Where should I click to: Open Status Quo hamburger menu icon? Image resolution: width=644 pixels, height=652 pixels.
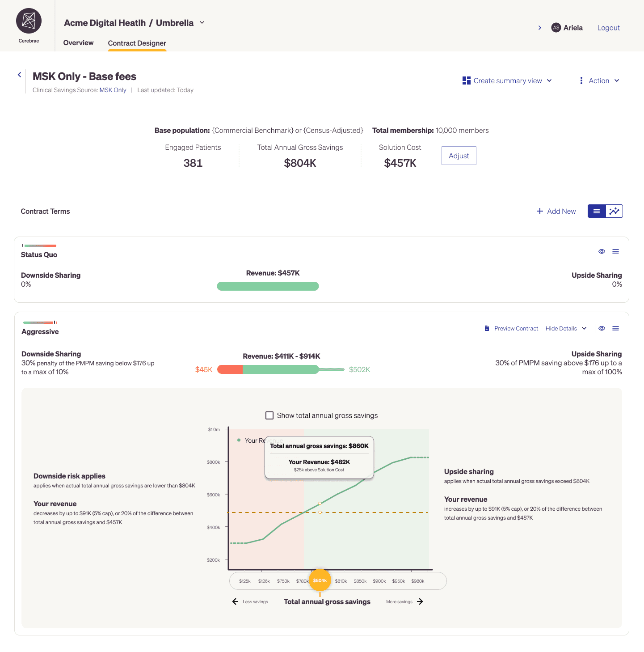point(616,251)
